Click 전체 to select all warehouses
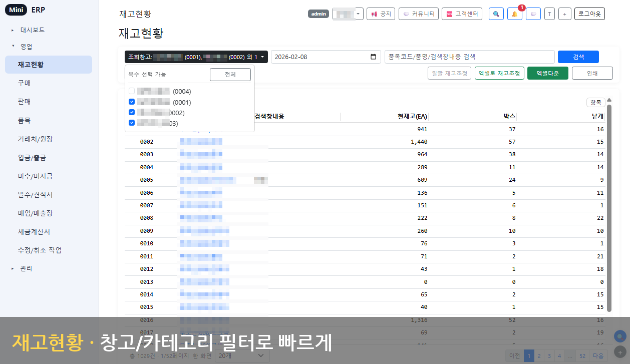 (230, 75)
